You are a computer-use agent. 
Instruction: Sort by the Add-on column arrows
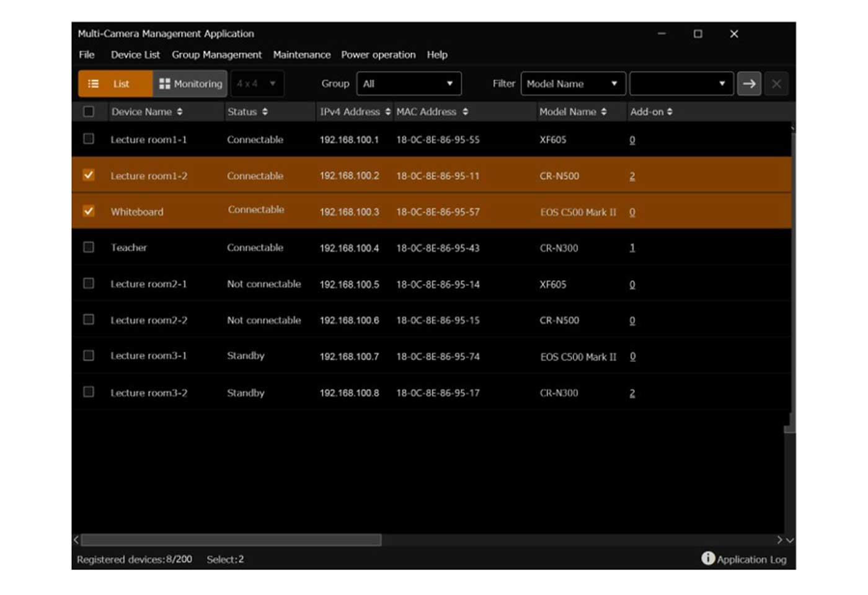tap(670, 112)
